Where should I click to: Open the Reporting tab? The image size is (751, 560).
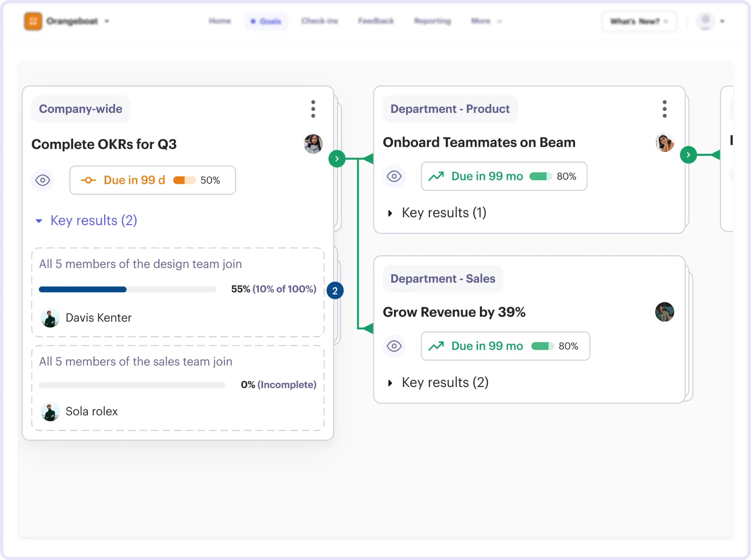point(432,21)
